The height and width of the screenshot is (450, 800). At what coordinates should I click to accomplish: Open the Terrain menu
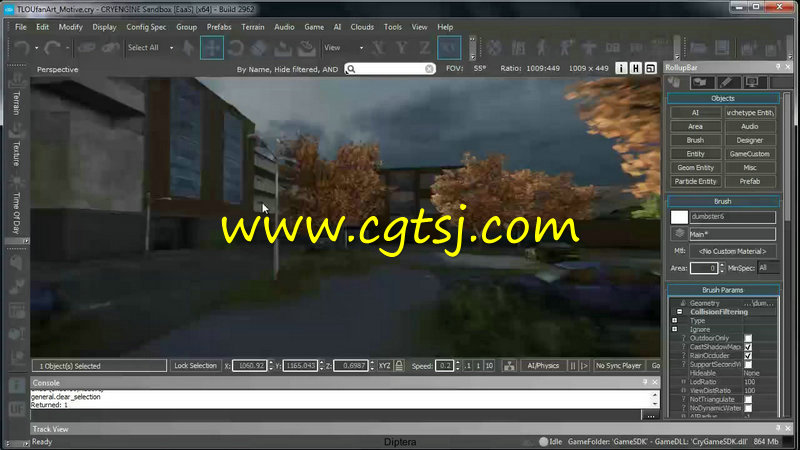pos(253,27)
